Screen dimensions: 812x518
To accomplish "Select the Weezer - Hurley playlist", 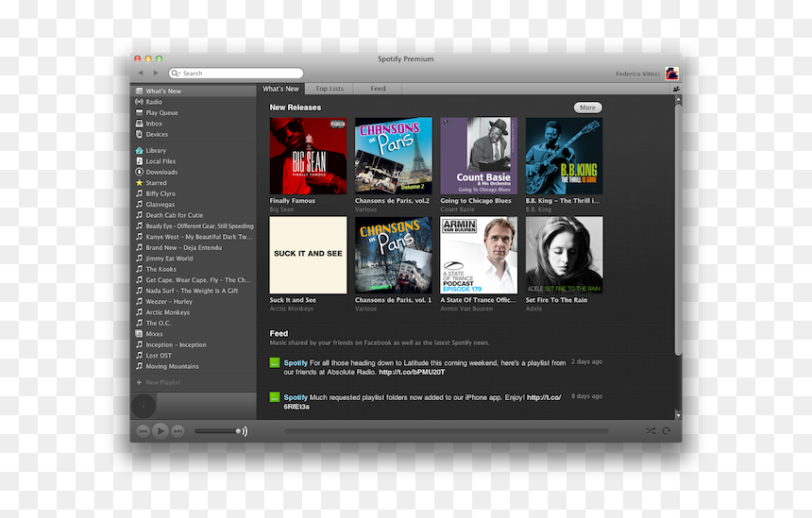I will coord(194,302).
